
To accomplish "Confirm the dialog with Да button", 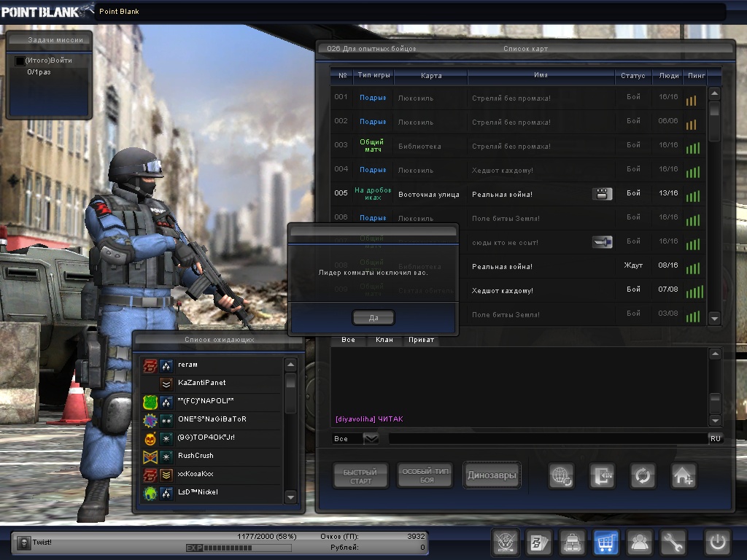I will (373, 318).
